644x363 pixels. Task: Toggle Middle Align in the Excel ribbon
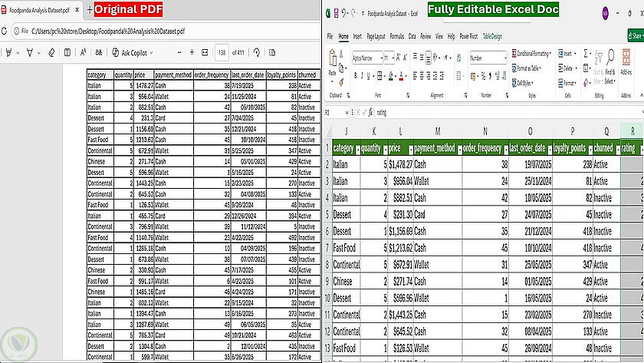tap(422, 58)
